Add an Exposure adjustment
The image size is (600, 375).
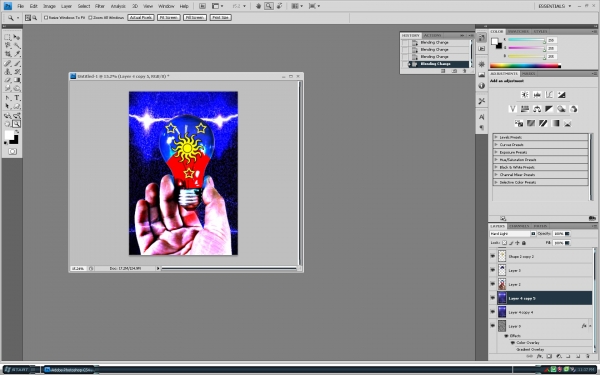pyautogui.click(x=561, y=95)
